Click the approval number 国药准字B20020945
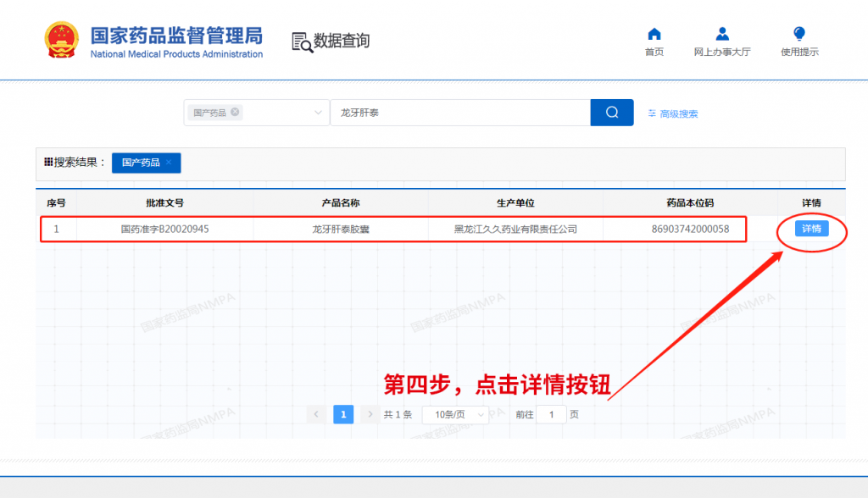Screen dimensions: 868x498 165,229
